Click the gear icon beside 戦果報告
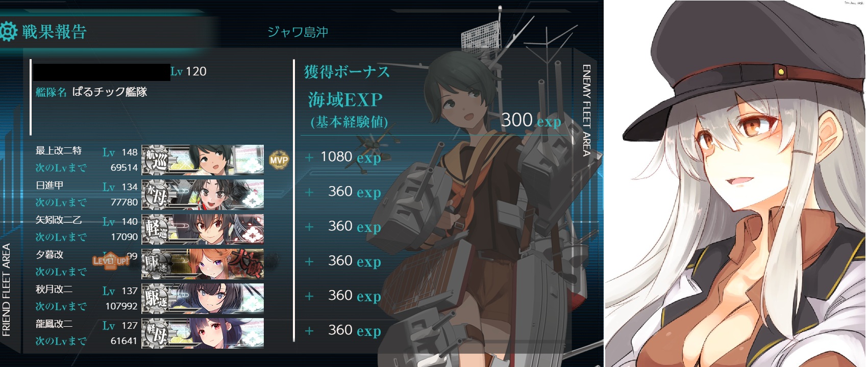This screenshot has width=868, height=367. 8,32
